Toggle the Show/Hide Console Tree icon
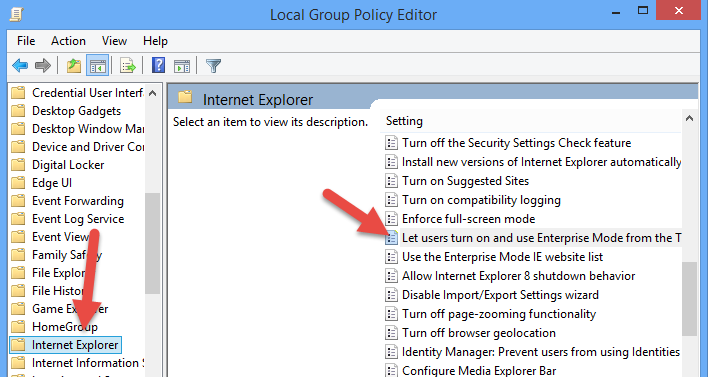Viewport: 708px width, 377px height. [x=98, y=66]
